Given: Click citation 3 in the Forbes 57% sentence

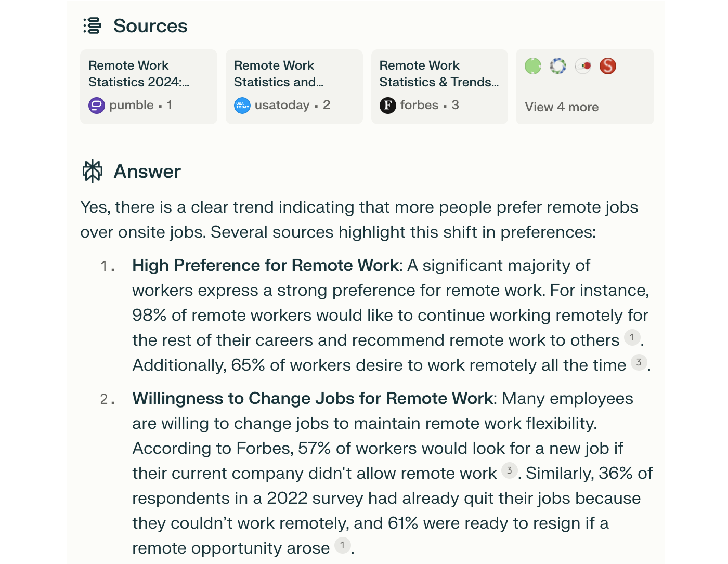Looking at the screenshot, I should [509, 470].
